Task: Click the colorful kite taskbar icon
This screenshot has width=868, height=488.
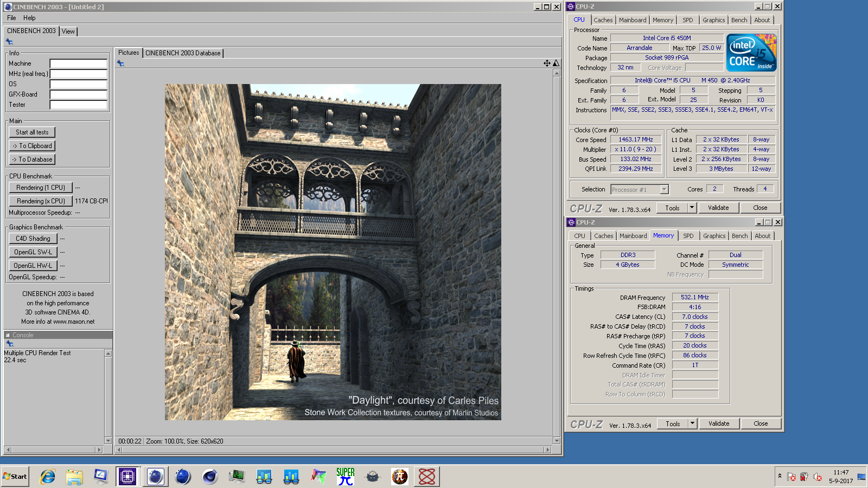Action: click(318, 477)
